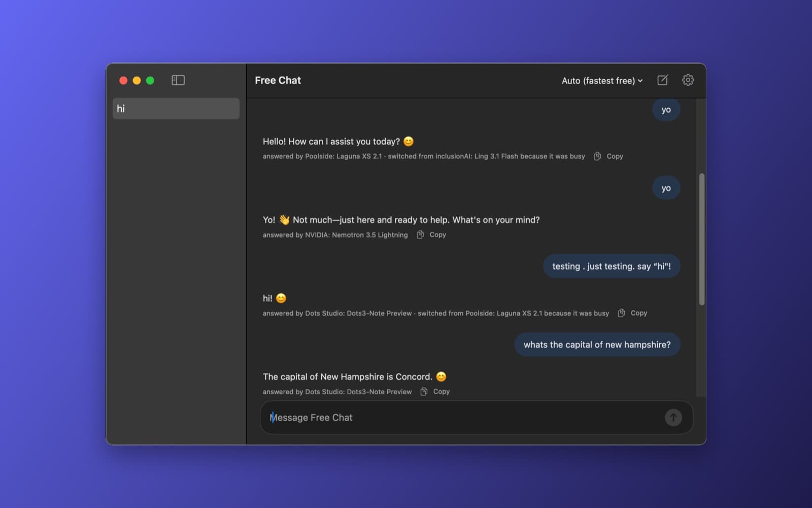Copy the 'hi!' reply
This screenshot has width=812, height=508.
point(632,313)
